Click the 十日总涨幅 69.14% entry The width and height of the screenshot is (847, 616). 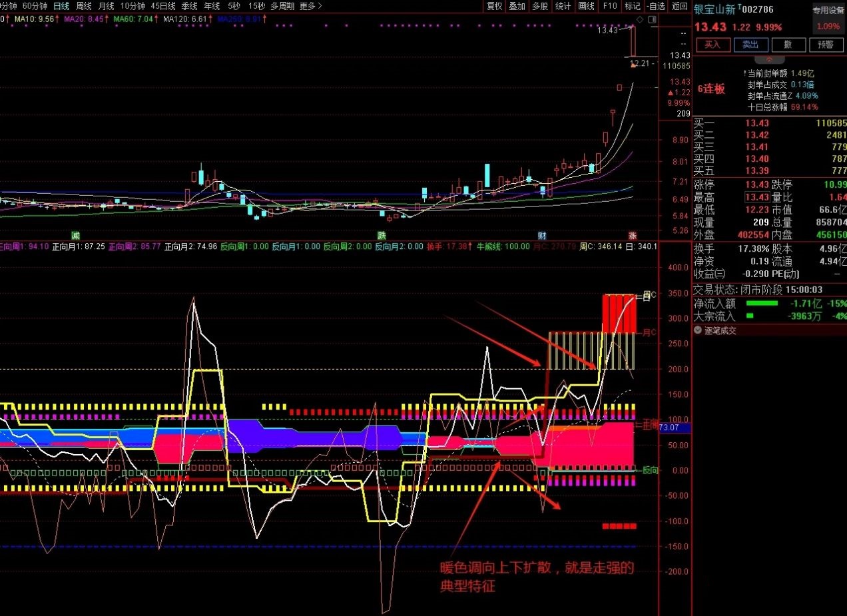[782, 107]
